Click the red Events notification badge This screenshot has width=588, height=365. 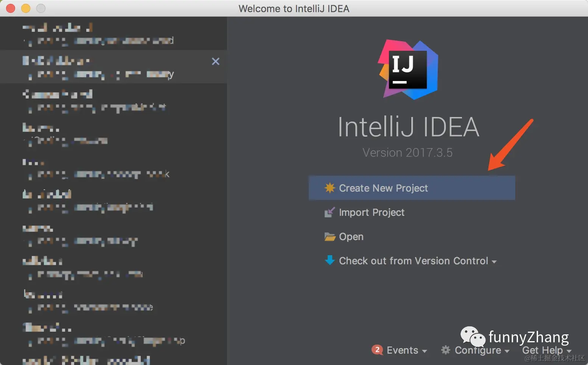377,350
